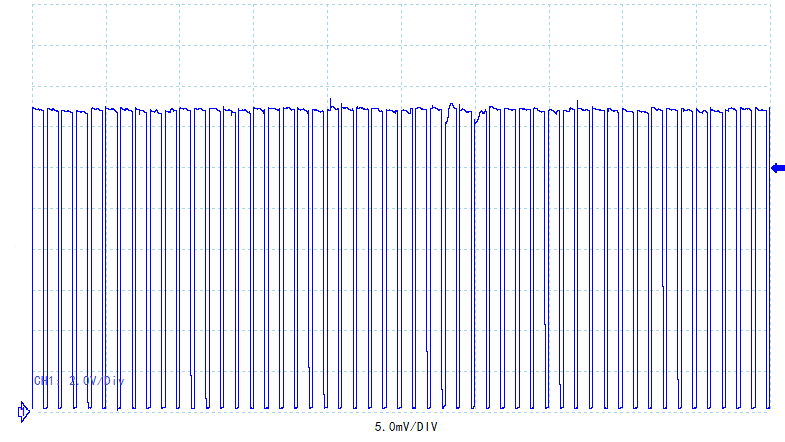
Task: Click the 'DIV' text in the bottom label
Action: point(425,427)
